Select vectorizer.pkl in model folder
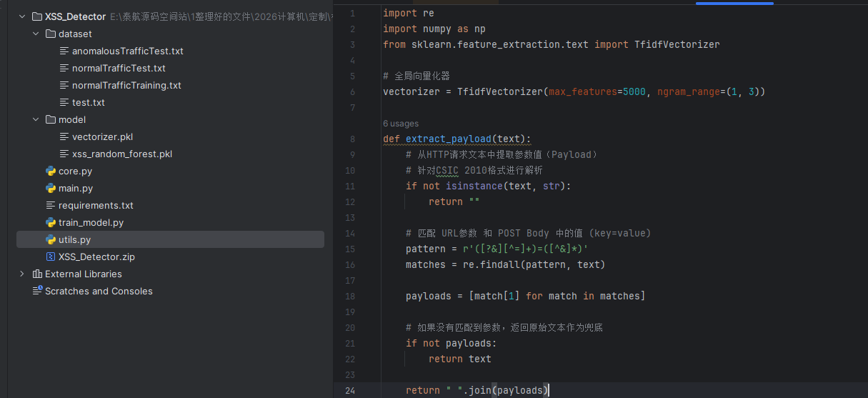The width and height of the screenshot is (868, 398). coord(102,136)
